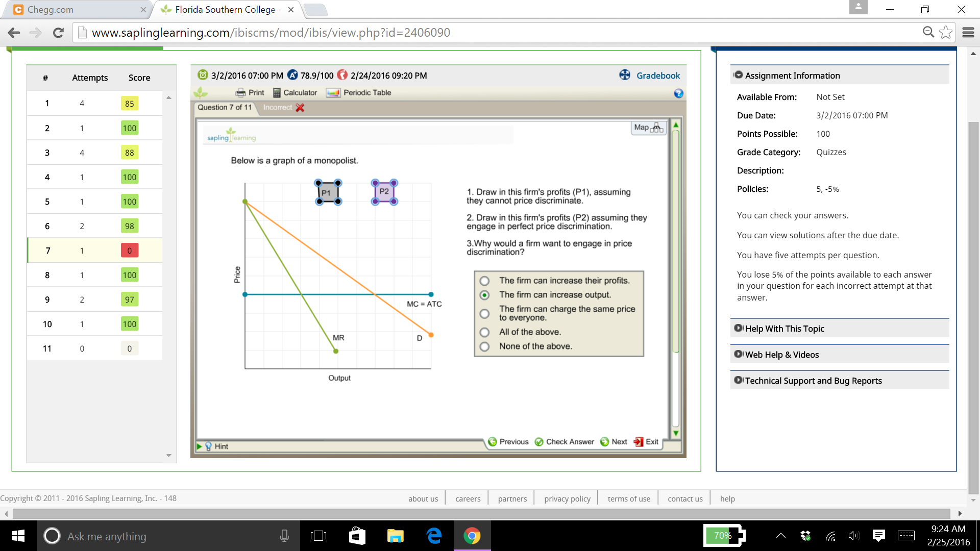Switch to the Chegg.com browser tab

pyautogui.click(x=51, y=10)
